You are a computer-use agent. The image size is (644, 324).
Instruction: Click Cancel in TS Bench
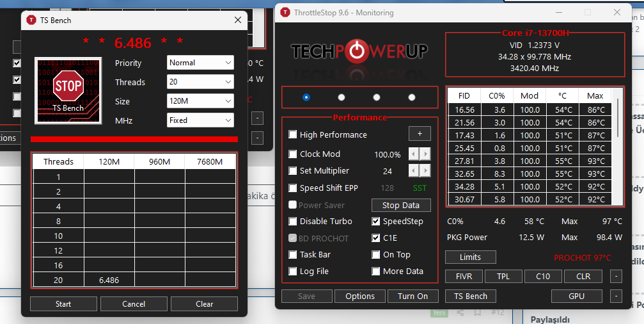(x=134, y=304)
